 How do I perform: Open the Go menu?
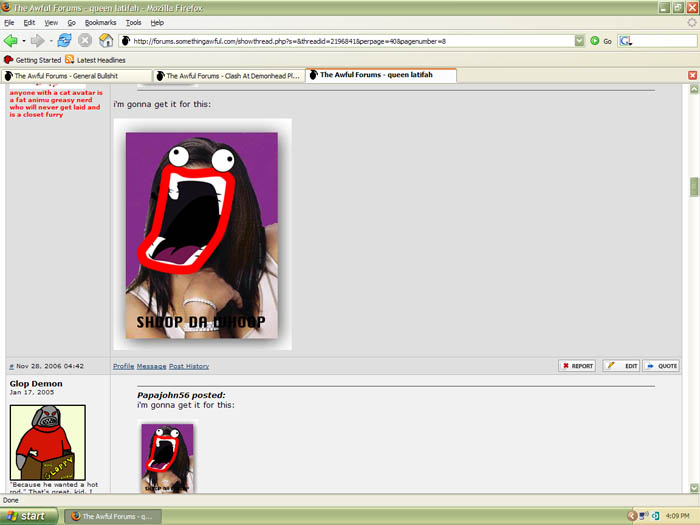click(71, 22)
